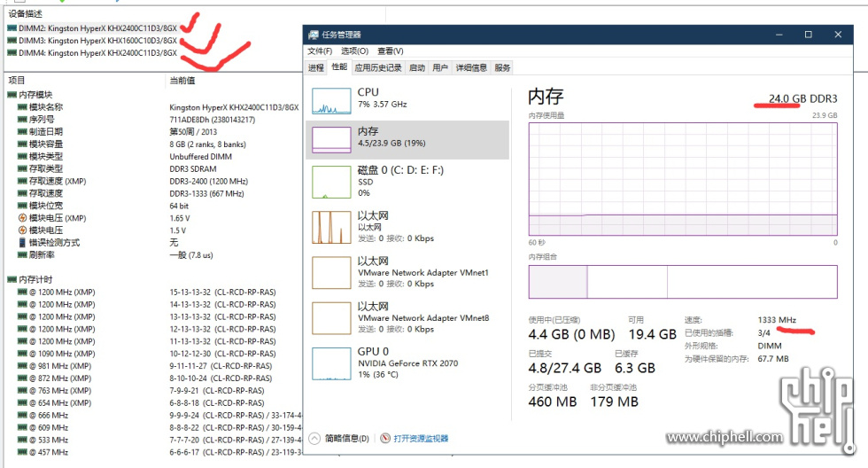Select the VMnet1 Ethernet graph thumbnail
Image resolution: width=868 pixels, height=468 pixels.
point(331,272)
